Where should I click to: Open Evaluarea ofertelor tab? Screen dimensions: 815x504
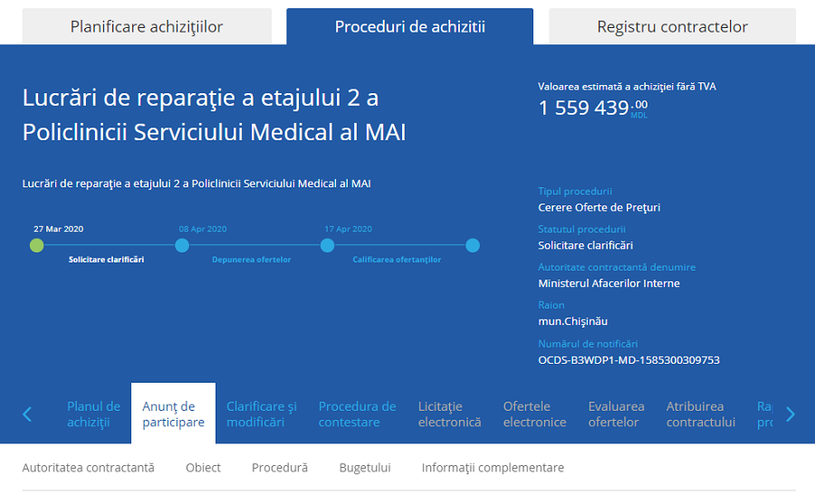pos(616,414)
